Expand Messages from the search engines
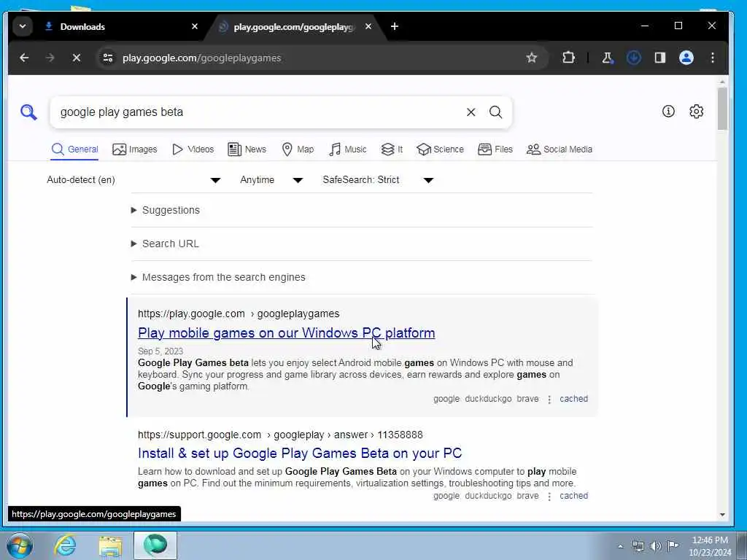Screen dimensions: 747x560 [218, 277]
